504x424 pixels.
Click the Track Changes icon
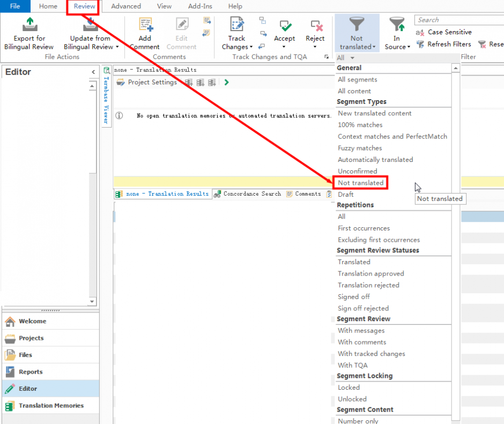236,25
